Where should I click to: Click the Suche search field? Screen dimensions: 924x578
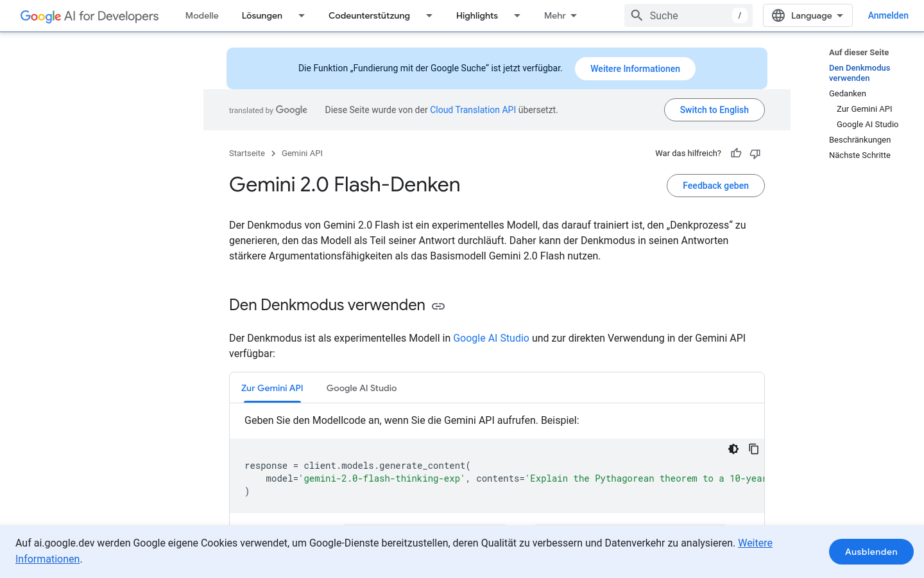coord(688,15)
